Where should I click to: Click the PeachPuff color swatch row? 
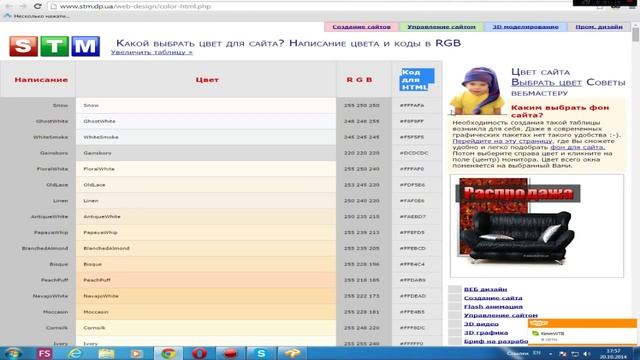point(206,280)
